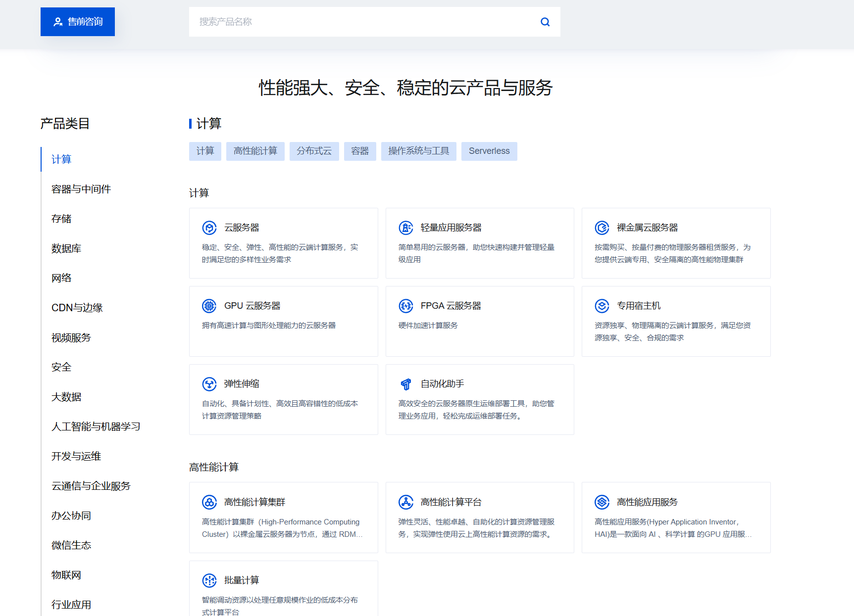The height and width of the screenshot is (616, 854).
Task: Click the 售前咨询 person icon
Action: tap(58, 22)
